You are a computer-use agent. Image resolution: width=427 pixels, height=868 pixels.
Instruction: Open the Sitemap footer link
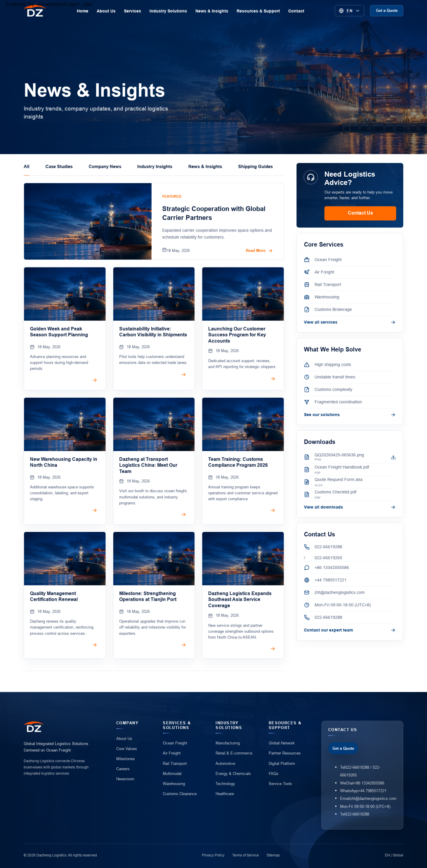[273, 855]
